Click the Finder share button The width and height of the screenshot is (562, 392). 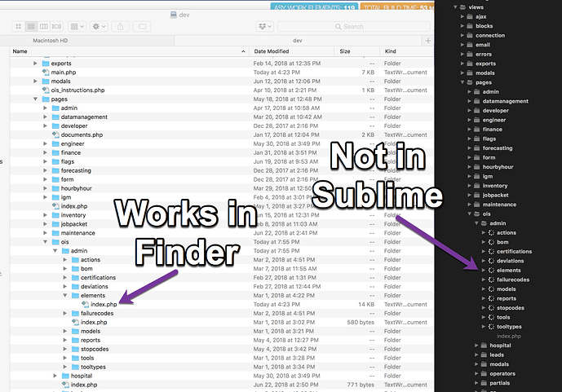click(x=121, y=27)
